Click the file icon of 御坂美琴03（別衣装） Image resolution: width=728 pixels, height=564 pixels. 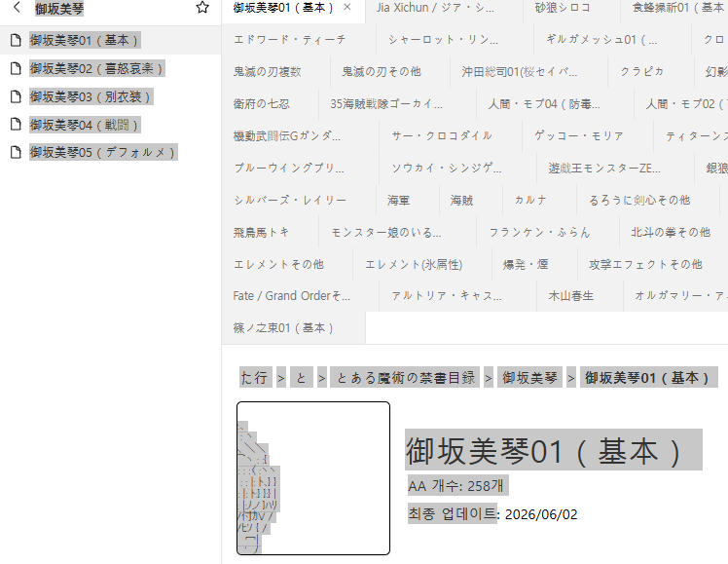pos(16,96)
